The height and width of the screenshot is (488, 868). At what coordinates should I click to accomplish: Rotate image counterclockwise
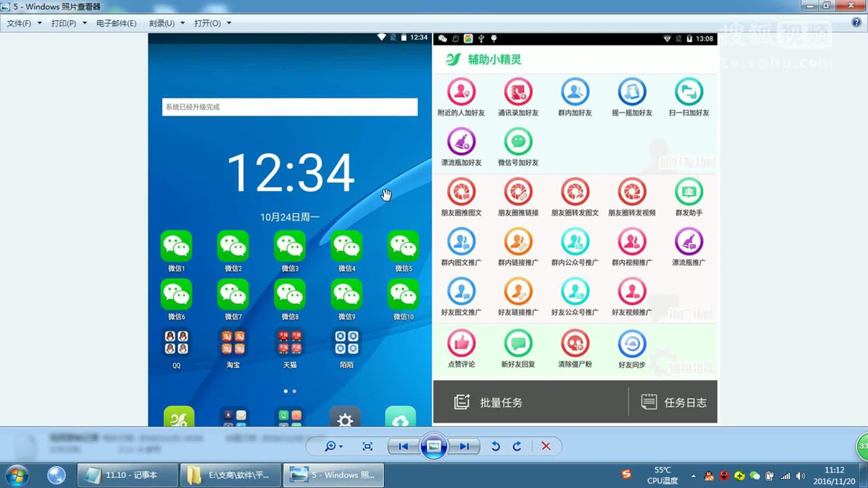(x=495, y=446)
